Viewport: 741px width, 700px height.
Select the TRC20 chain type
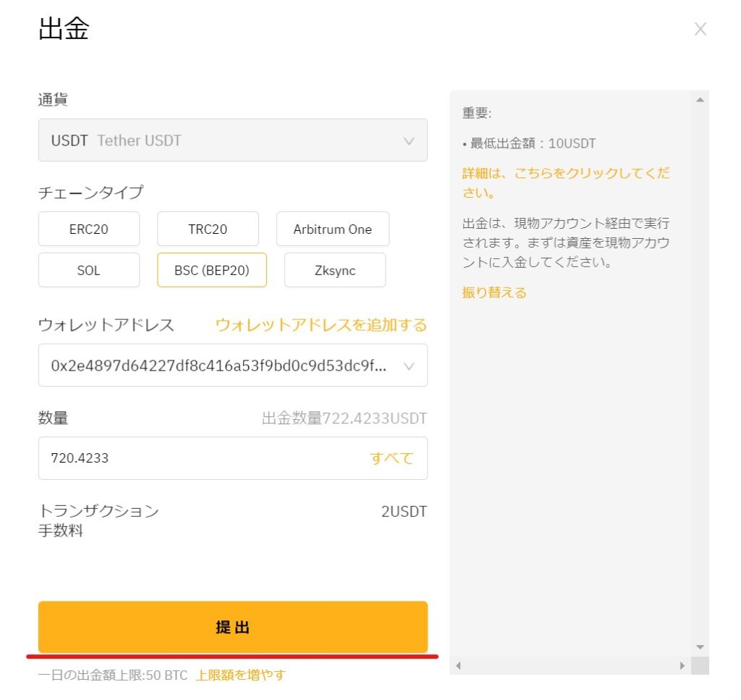pos(208,229)
